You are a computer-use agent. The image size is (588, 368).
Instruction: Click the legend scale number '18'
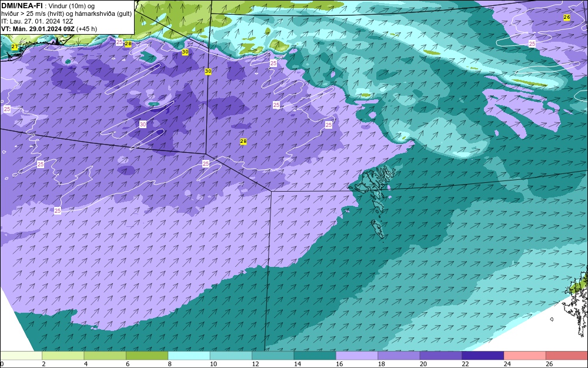pos(382,364)
